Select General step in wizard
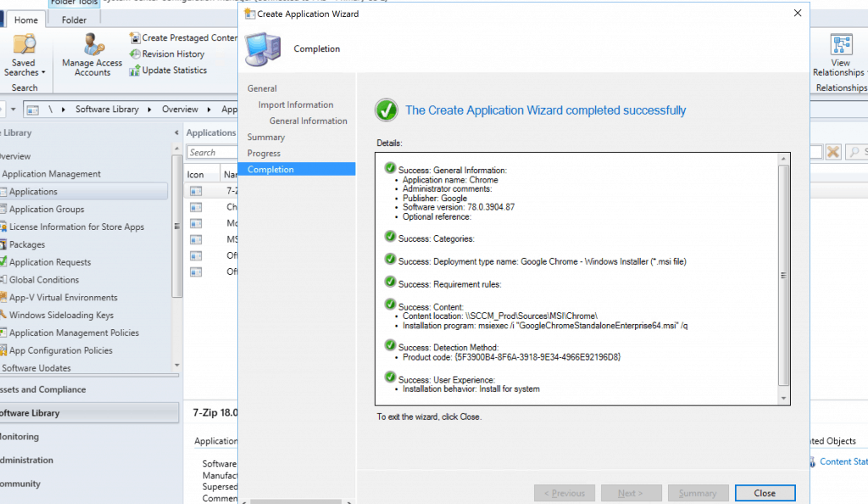The height and width of the screenshot is (504, 868). point(262,88)
